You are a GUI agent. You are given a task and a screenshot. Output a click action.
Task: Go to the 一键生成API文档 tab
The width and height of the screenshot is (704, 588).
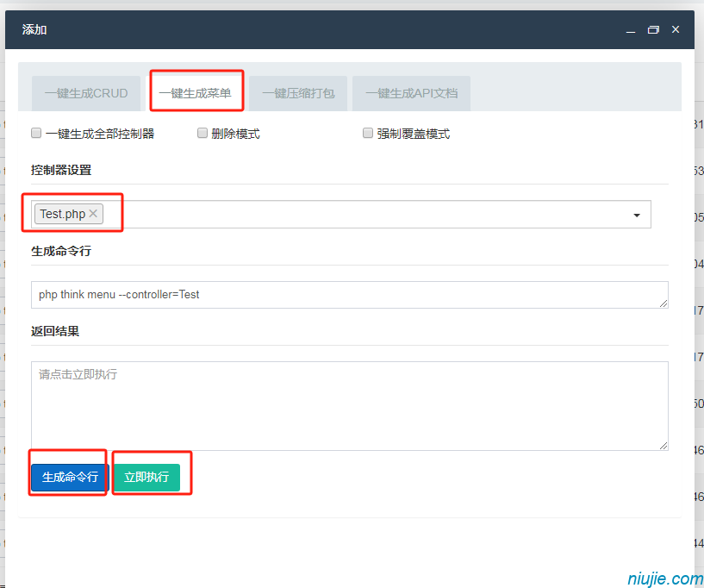click(411, 93)
